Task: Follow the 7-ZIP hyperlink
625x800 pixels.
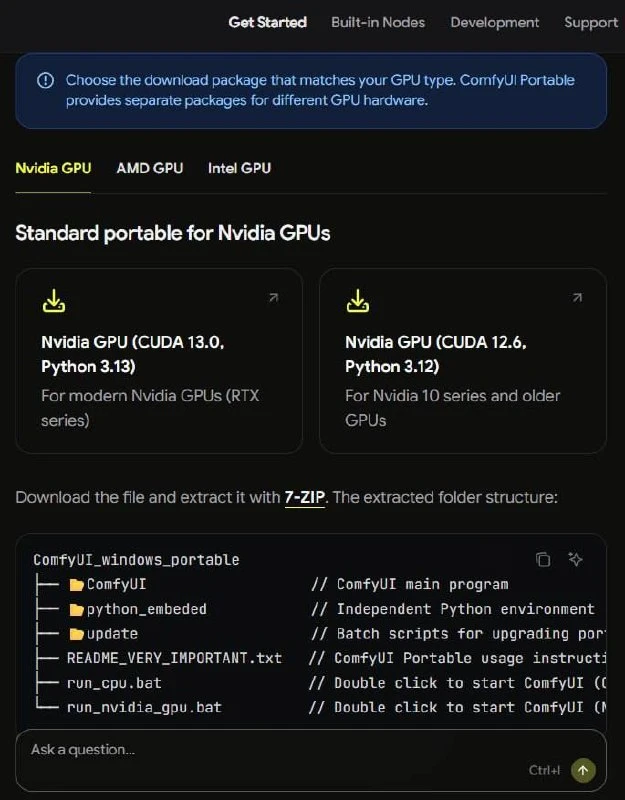Action: pos(305,497)
